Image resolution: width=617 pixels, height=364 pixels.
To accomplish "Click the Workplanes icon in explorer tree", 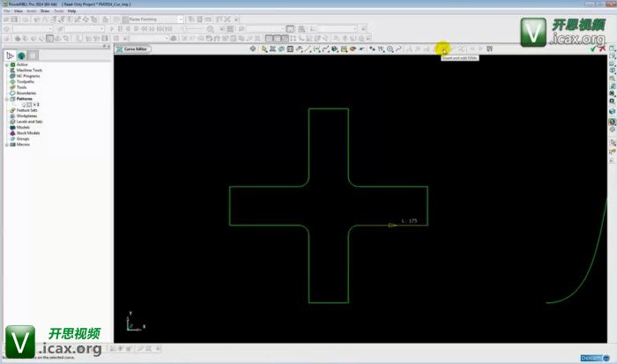I will [11, 115].
